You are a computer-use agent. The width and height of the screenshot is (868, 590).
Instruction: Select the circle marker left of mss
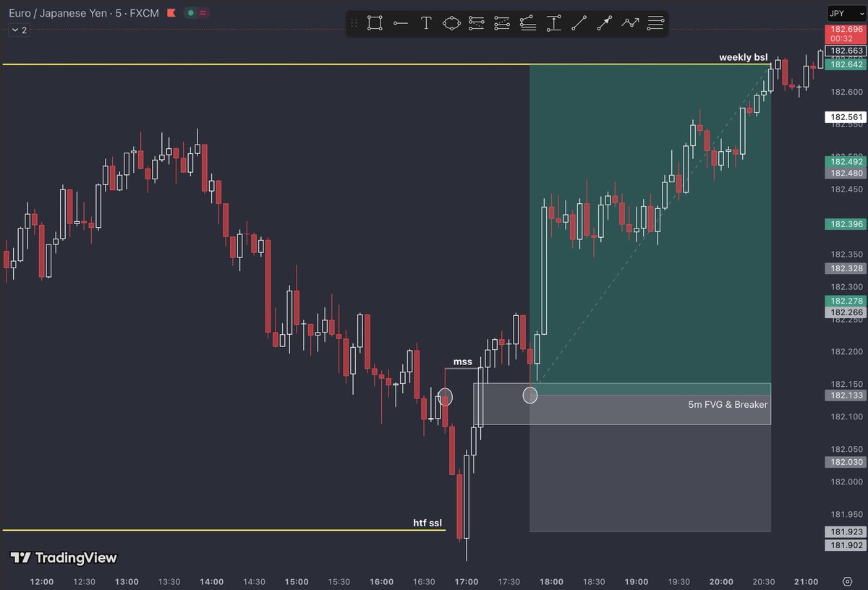pos(445,396)
